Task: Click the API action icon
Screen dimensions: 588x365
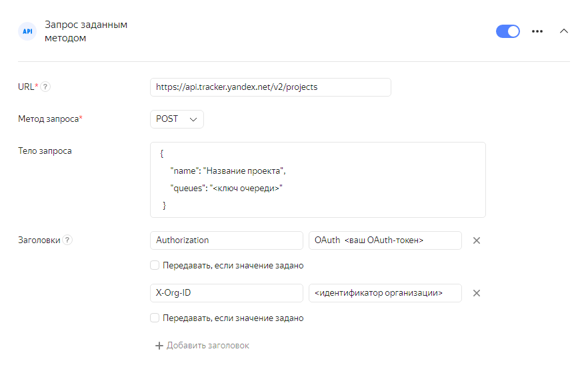Action: click(27, 31)
